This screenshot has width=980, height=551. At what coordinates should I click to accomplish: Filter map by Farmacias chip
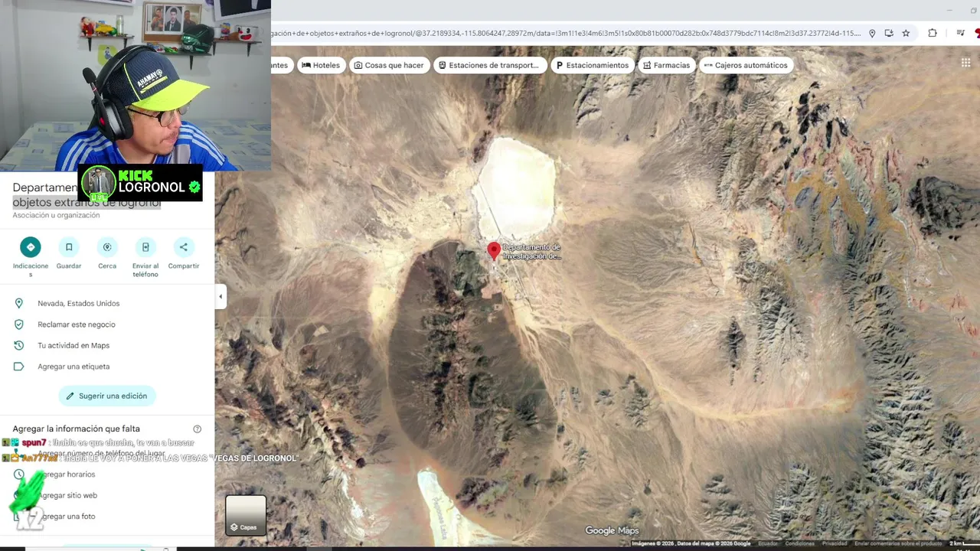[667, 65]
